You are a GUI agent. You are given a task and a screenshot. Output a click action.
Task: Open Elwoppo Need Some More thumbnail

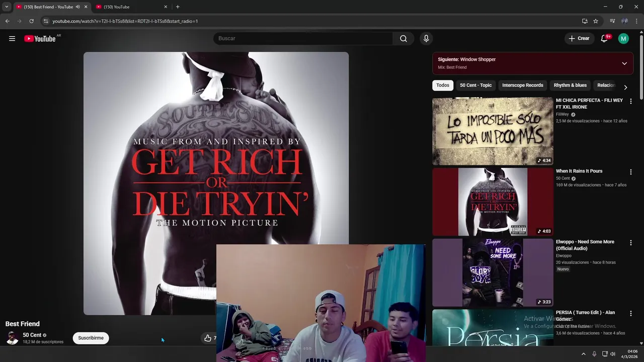pyautogui.click(x=493, y=273)
